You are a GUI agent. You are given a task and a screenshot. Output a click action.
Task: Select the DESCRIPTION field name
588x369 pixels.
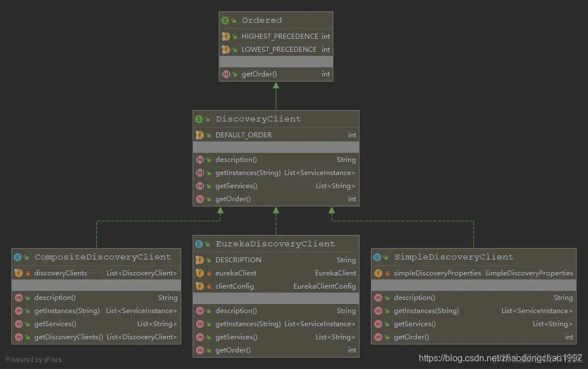[238, 260]
